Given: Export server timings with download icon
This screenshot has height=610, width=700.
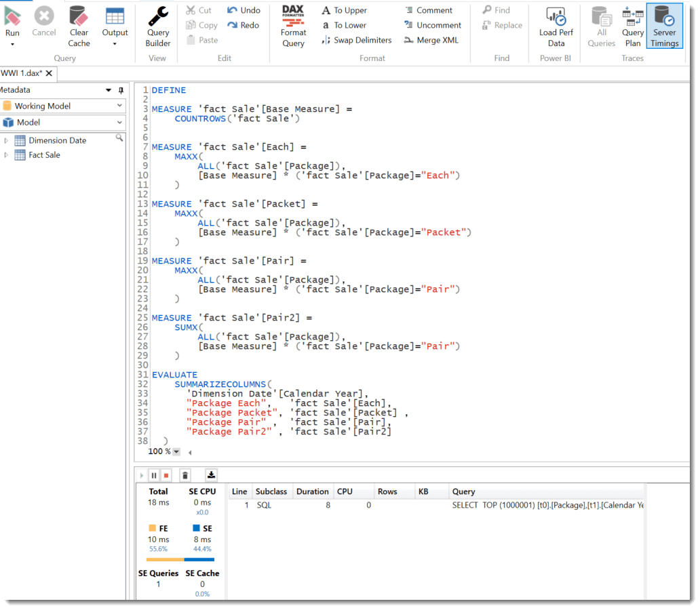Looking at the screenshot, I should click(211, 475).
